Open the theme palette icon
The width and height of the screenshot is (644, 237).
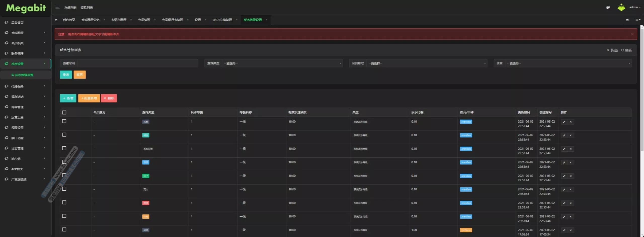click(608, 8)
